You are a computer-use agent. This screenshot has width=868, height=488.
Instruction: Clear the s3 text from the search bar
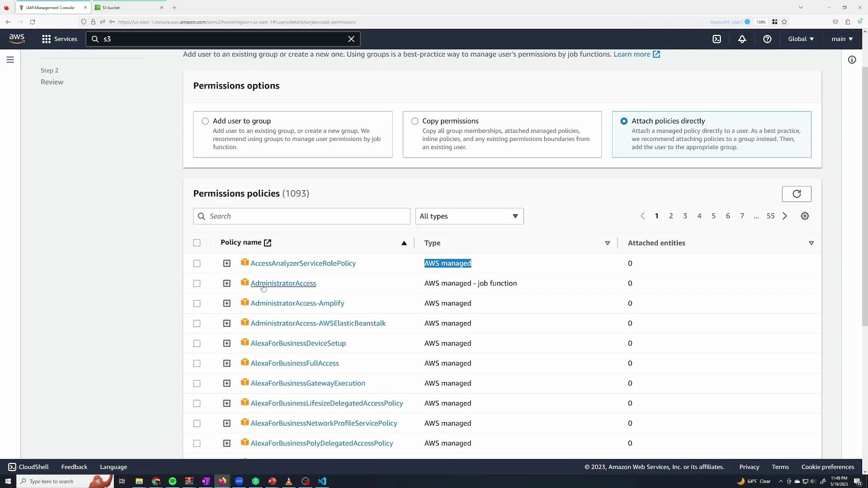[x=351, y=39]
